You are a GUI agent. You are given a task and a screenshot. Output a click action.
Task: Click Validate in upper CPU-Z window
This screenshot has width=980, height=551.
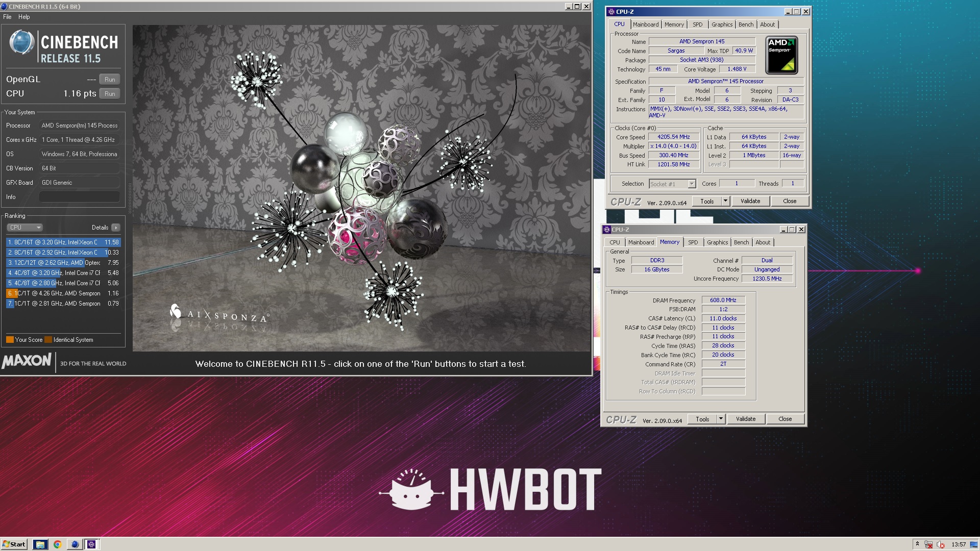(750, 202)
